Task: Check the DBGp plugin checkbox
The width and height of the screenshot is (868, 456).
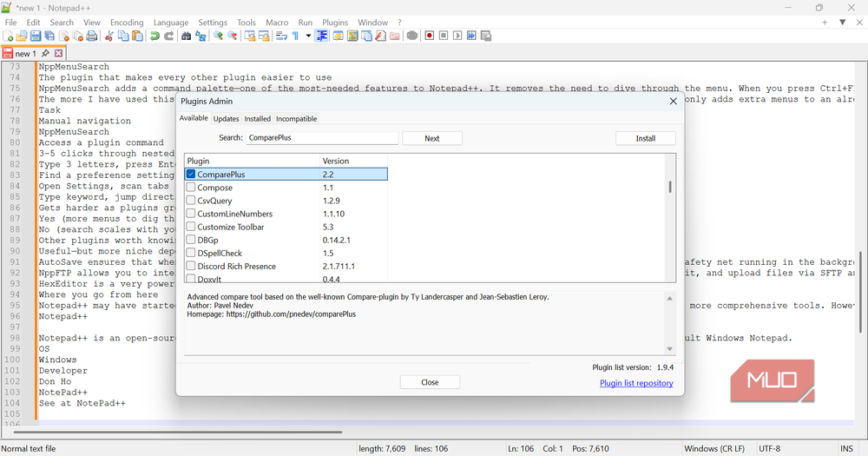Action: (x=191, y=240)
